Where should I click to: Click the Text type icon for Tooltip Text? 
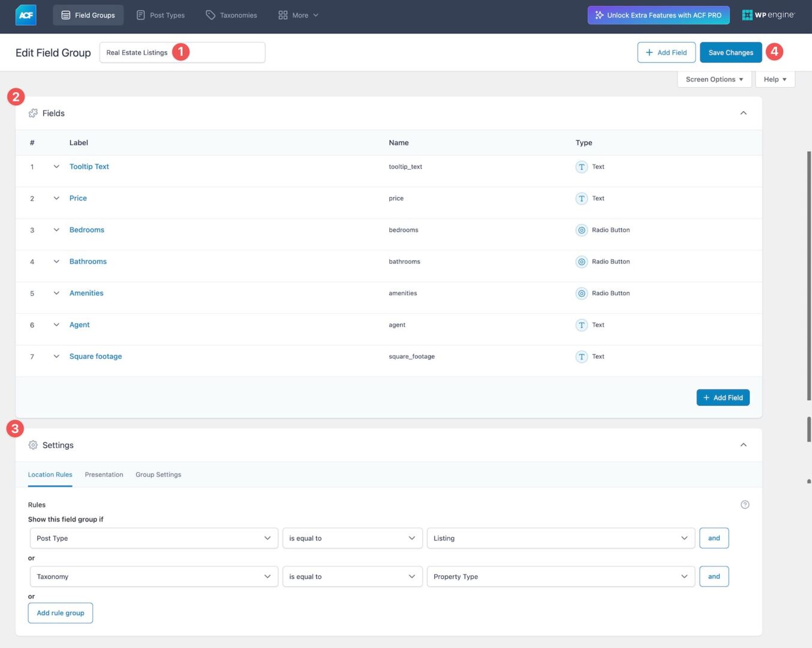tap(581, 167)
